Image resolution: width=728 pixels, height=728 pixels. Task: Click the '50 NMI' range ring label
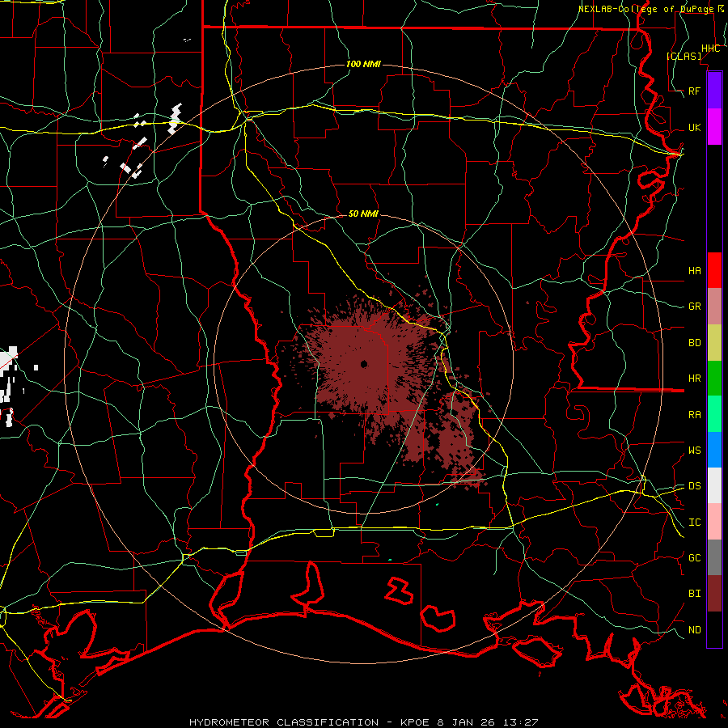(363, 214)
